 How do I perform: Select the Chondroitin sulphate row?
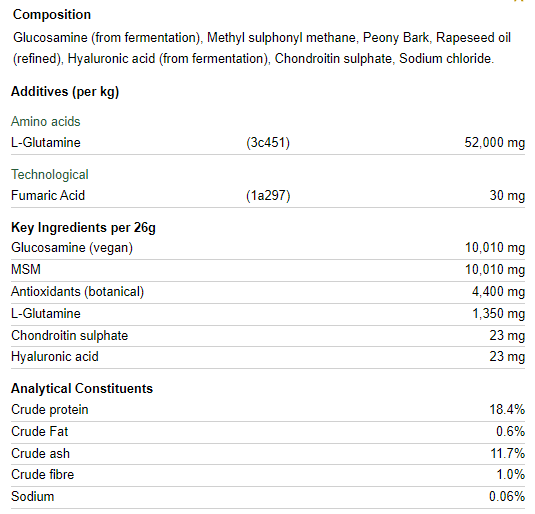(x=268, y=335)
